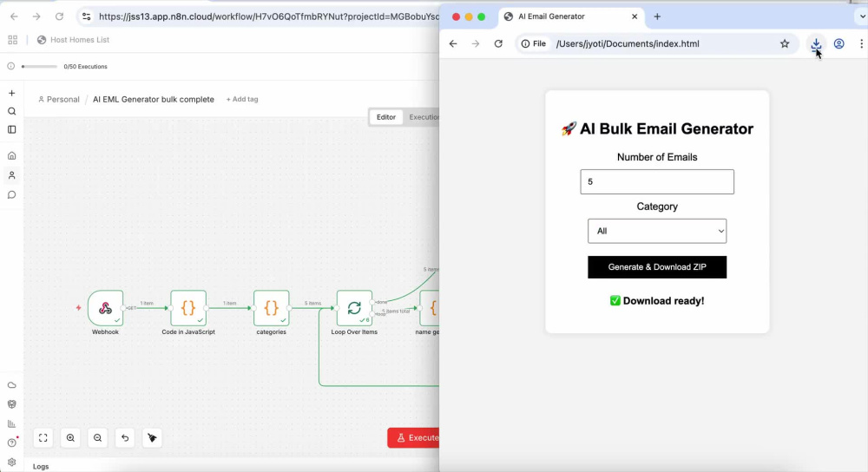Expand the Chrome tab search chevron

click(x=862, y=16)
